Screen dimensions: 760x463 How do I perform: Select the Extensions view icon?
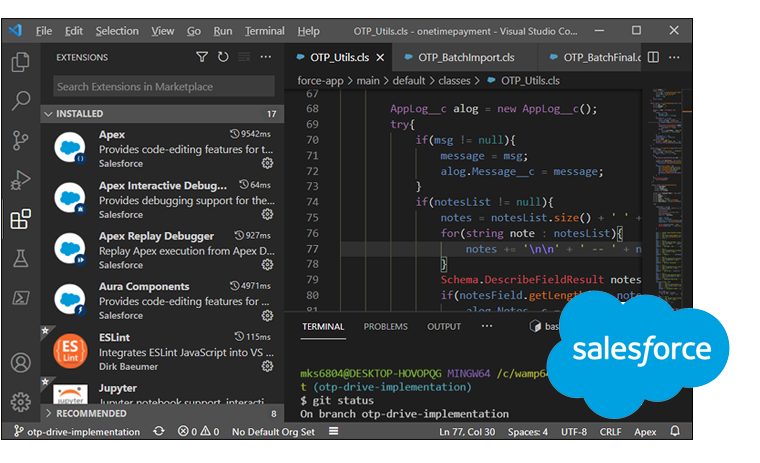point(20,219)
